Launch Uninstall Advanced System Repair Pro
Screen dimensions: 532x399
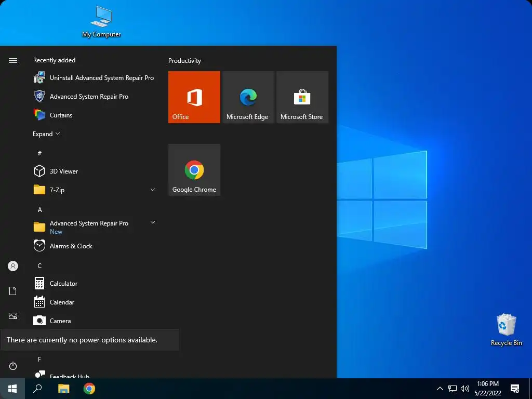(94, 78)
